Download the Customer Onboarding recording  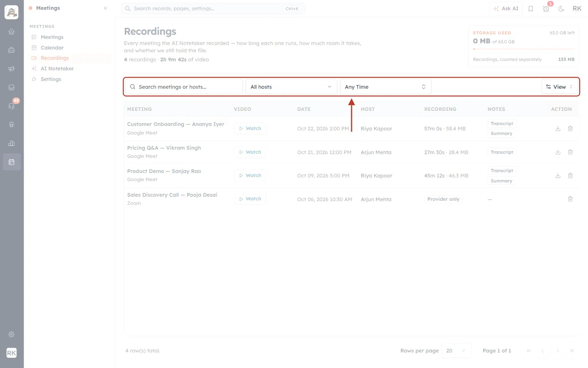click(x=558, y=129)
